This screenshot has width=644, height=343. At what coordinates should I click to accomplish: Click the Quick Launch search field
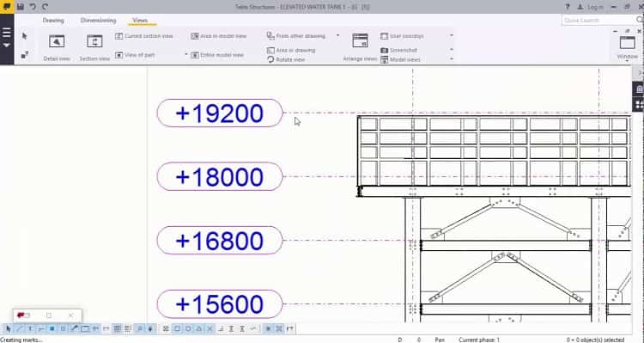[598, 20]
